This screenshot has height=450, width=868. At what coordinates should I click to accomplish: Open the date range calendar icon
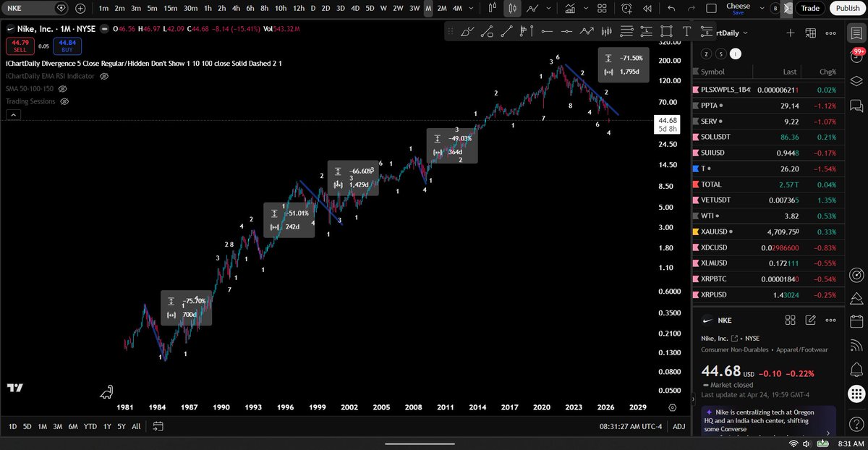click(x=158, y=426)
